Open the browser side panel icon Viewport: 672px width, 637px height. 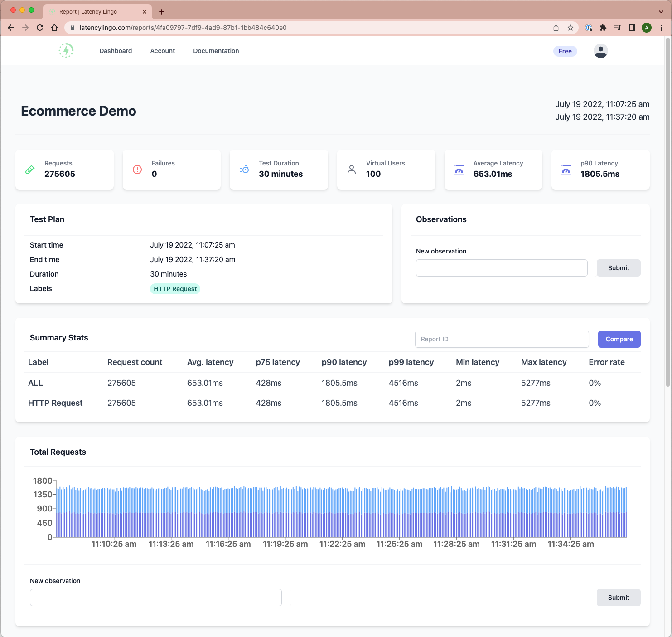coord(632,28)
